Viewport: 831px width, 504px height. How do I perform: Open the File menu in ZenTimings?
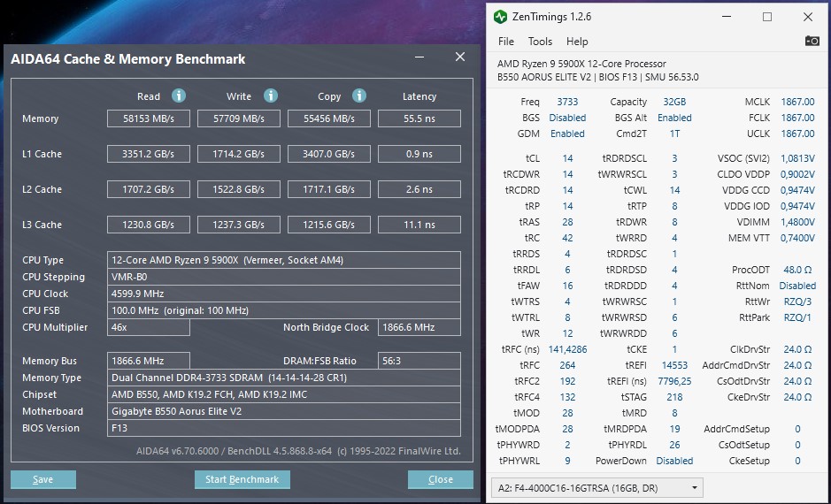[506, 42]
